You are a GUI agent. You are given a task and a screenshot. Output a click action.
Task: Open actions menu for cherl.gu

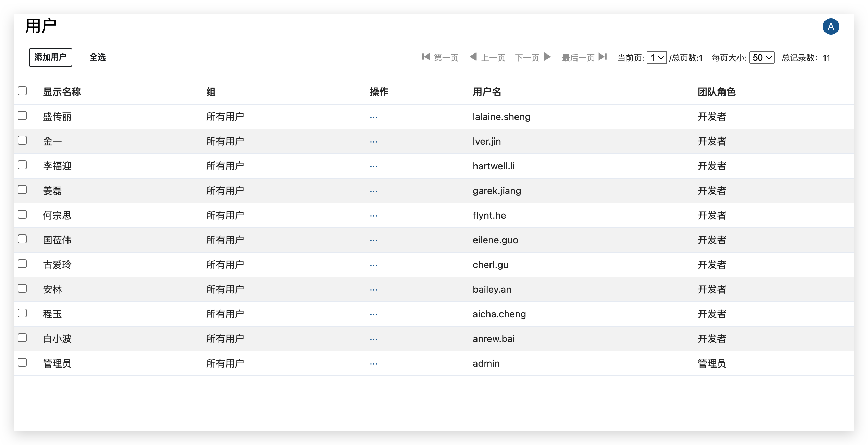373,265
